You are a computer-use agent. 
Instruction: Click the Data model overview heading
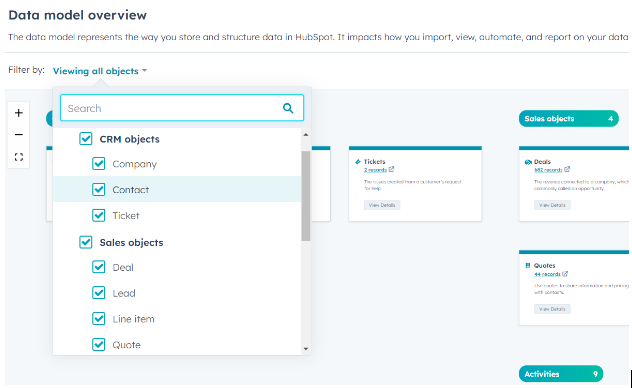pyautogui.click(x=78, y=15)
